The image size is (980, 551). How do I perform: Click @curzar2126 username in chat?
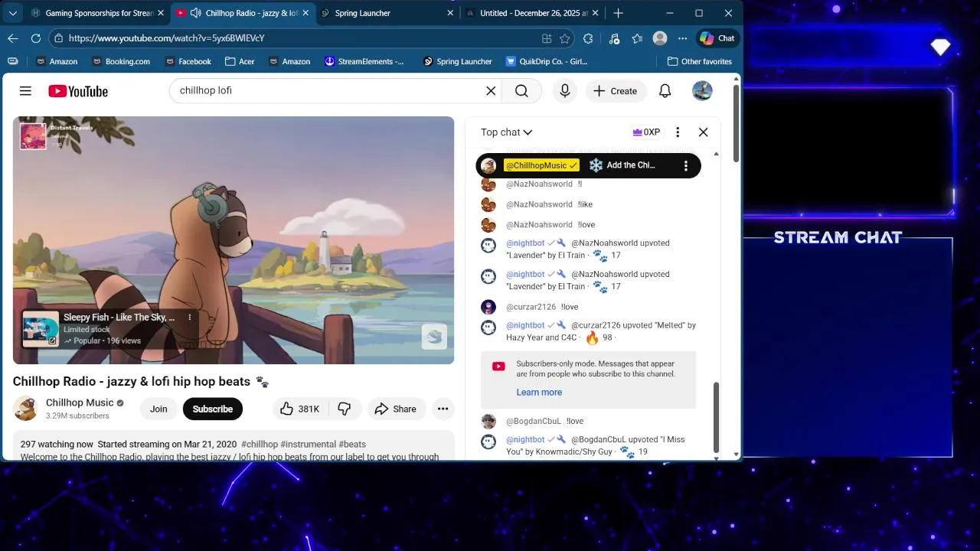coord(531,307)
